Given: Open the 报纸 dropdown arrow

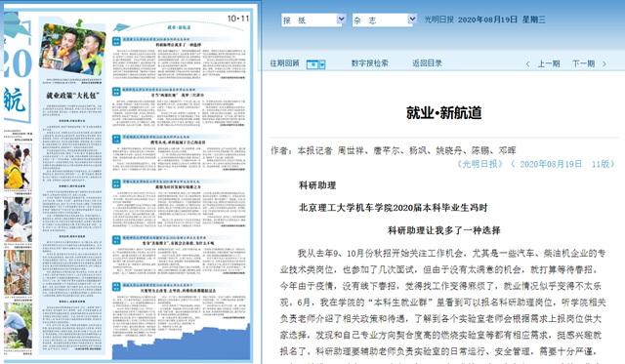Looking at the screenshot, I should [341, 20].
